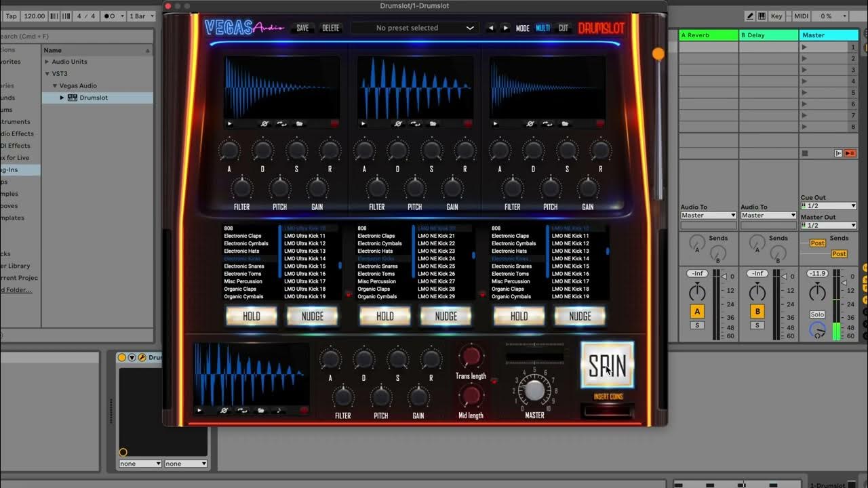This screenshot has width=868, height=488.
Task: Toggle red power light on second waveform slot
Action: point(468,124)
